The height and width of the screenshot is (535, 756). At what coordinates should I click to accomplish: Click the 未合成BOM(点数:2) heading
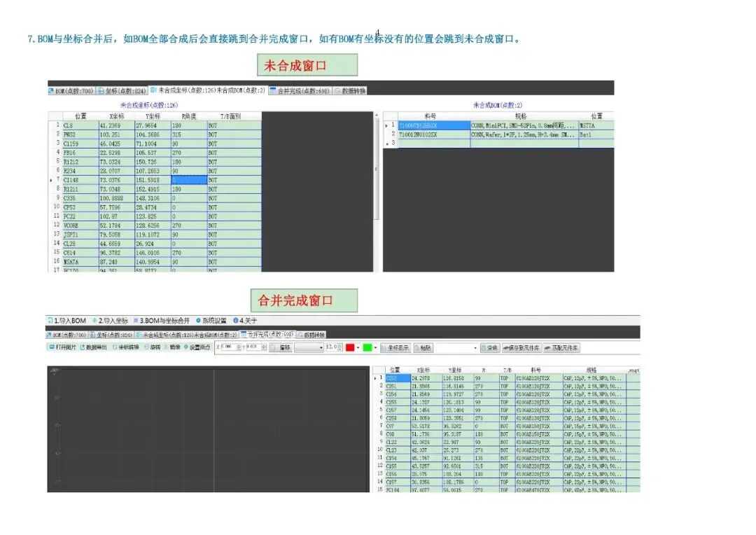(x=498, y=104)
